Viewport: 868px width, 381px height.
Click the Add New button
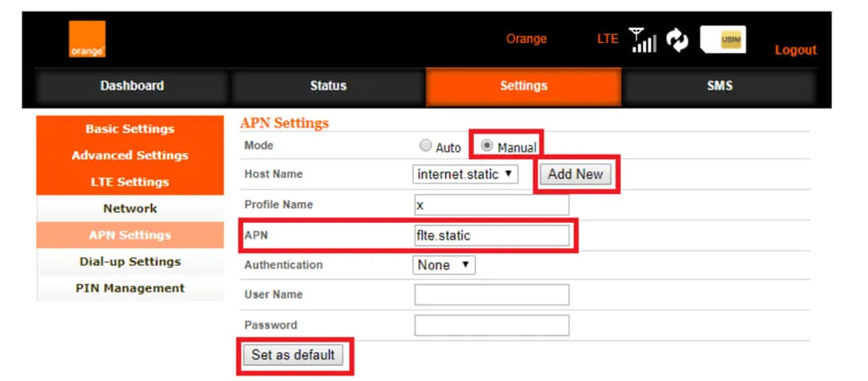[x=576, y=174]
